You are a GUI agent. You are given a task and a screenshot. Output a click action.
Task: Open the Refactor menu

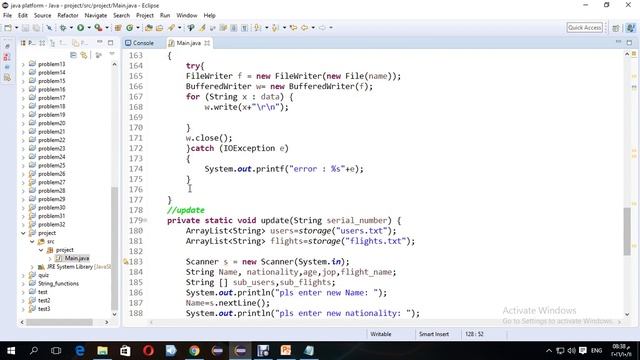68,16
